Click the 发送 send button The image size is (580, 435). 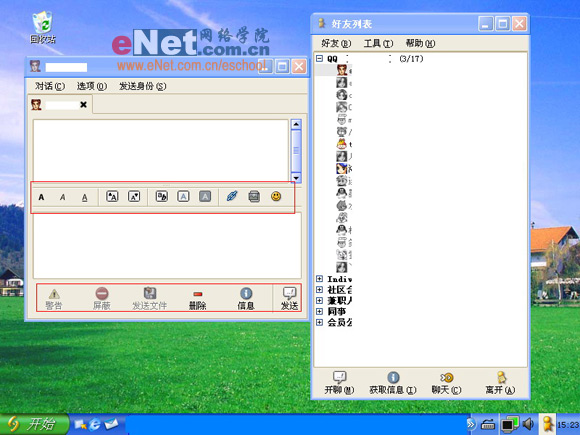click(x=289, y=299)
